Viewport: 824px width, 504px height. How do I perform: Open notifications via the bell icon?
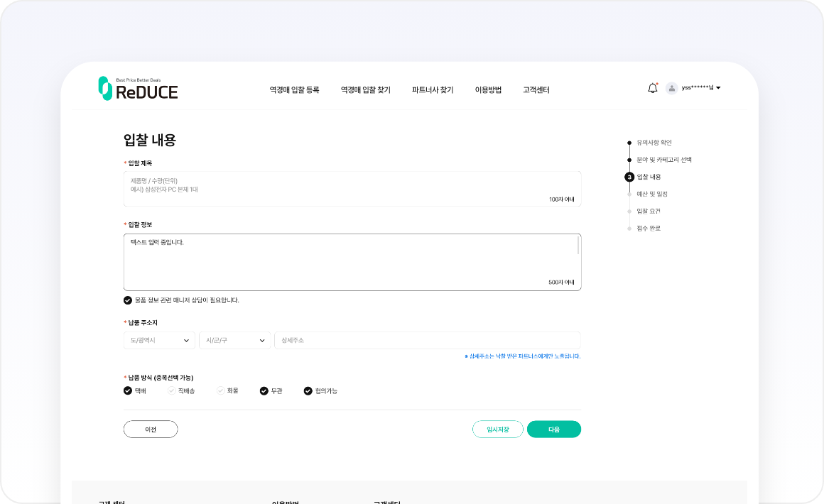pyautogui.click(x=652, y=88)
